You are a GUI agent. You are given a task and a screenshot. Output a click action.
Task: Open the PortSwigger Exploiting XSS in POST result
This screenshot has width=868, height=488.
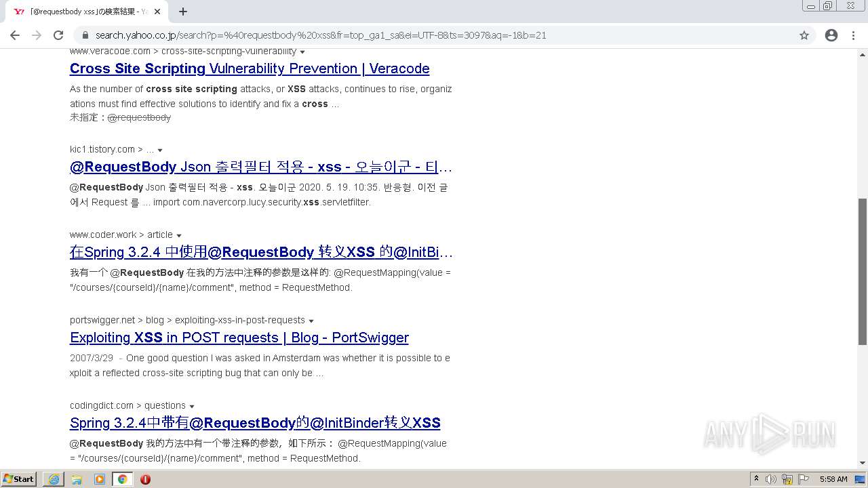[x=239, y=338]
